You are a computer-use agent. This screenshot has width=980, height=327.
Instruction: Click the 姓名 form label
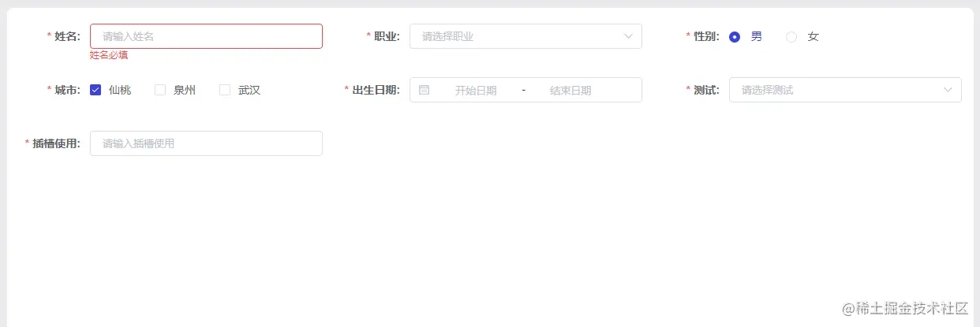coord(67,36)
